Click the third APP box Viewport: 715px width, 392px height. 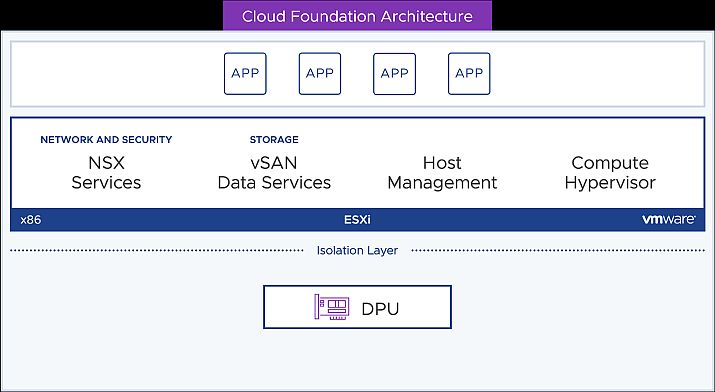coord(394,73)
